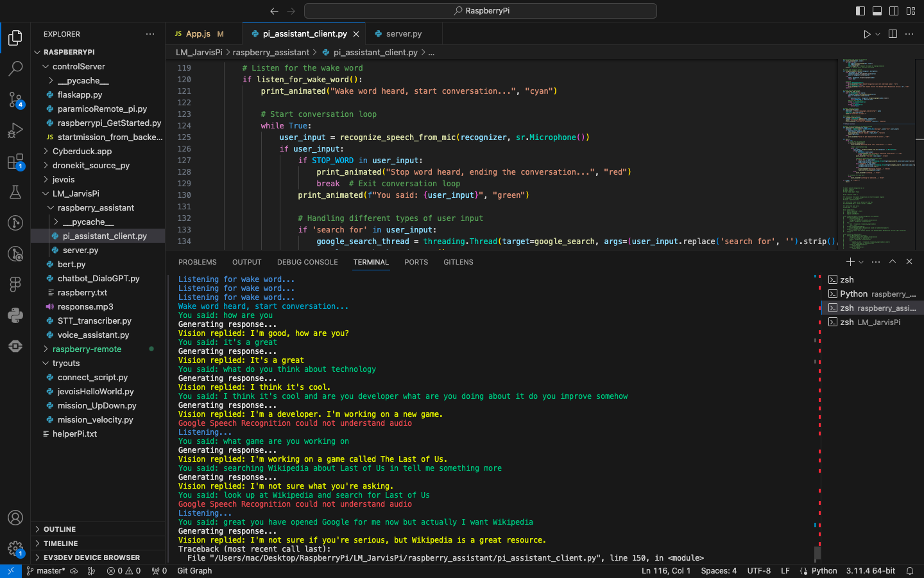924x578 pixels.
Task: Go forward using the navigation arrow
Action: click(291, 11)
